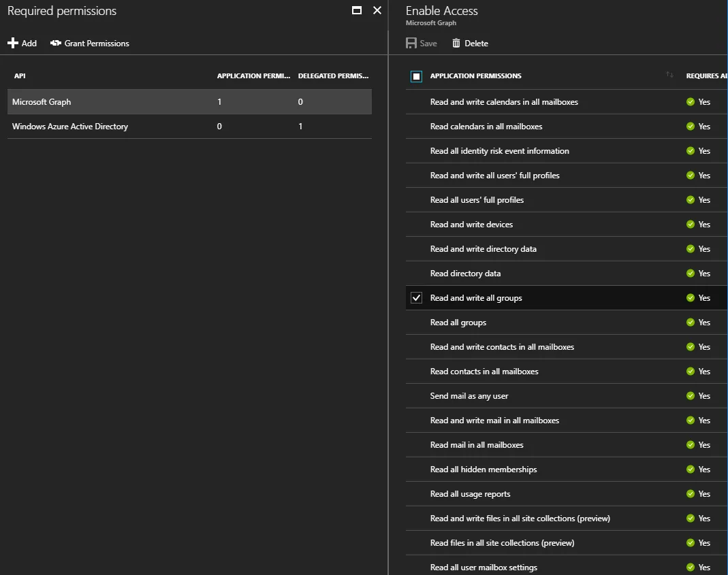The height and width of the screenshot is (575, 728).
Task: Click Read all user mailbox settings
Action: tap(484, 567)
